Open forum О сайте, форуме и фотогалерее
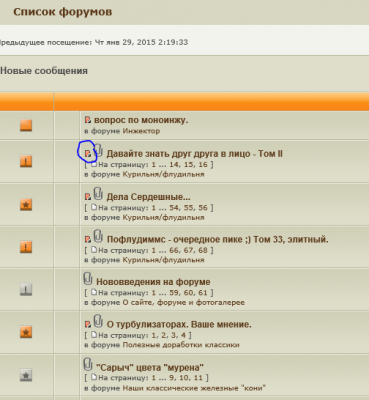This screenshot has height=400, width=369. [x=184, y=303]
